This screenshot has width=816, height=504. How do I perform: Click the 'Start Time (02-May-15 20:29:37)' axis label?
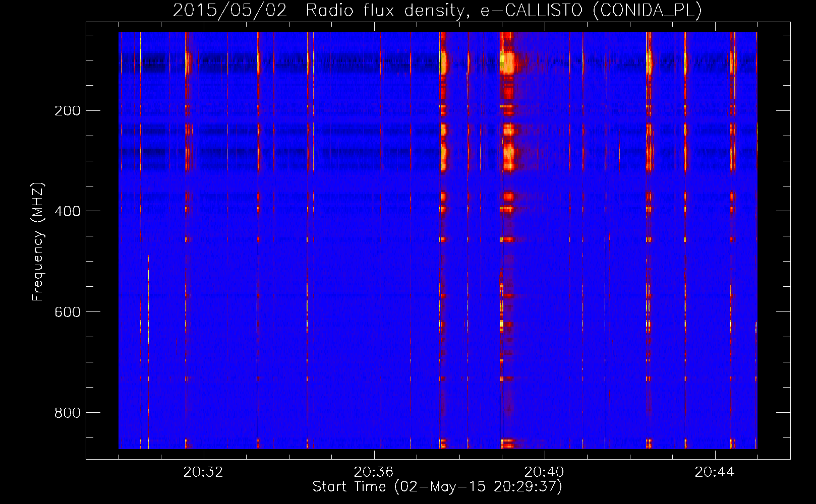click(437, 487)
